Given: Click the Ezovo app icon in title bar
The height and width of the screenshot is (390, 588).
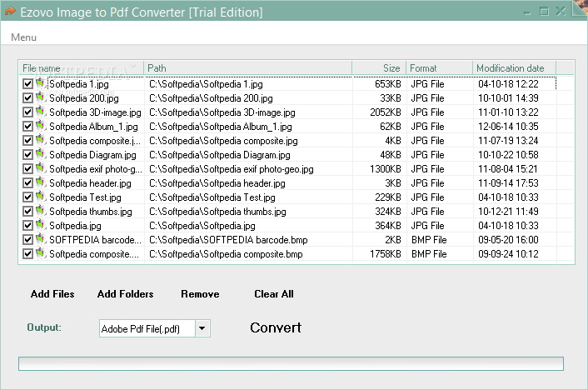Looking at the screenshot, I should [x=10, y=12].
